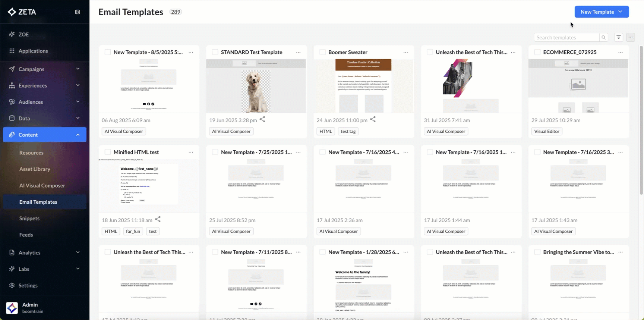Open the three-dot menu on ECOMMERCE_072925

[621, 52]
